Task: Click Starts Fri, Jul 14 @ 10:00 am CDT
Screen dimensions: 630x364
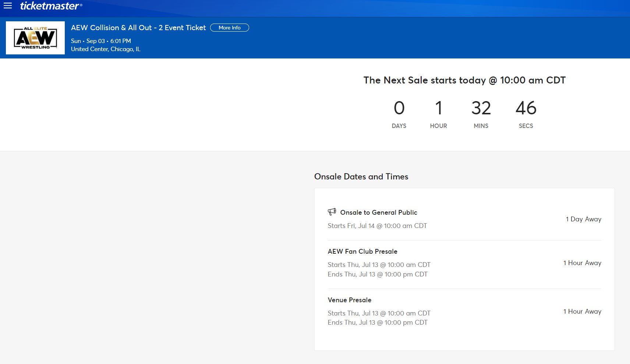Action: click(x=378, y=226)
